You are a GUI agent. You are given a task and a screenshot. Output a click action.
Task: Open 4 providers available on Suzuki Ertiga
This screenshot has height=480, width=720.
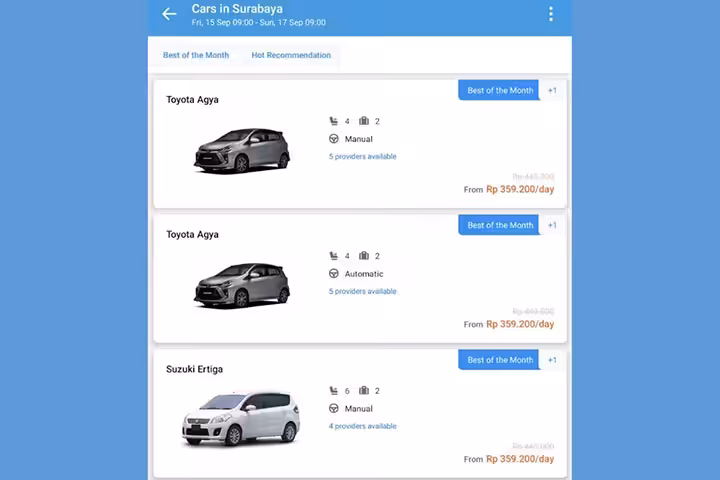362,426
